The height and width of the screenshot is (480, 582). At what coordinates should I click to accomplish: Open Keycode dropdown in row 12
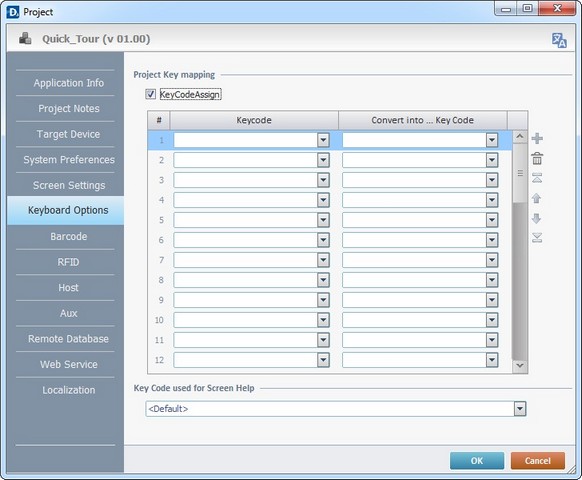[323, 360]
